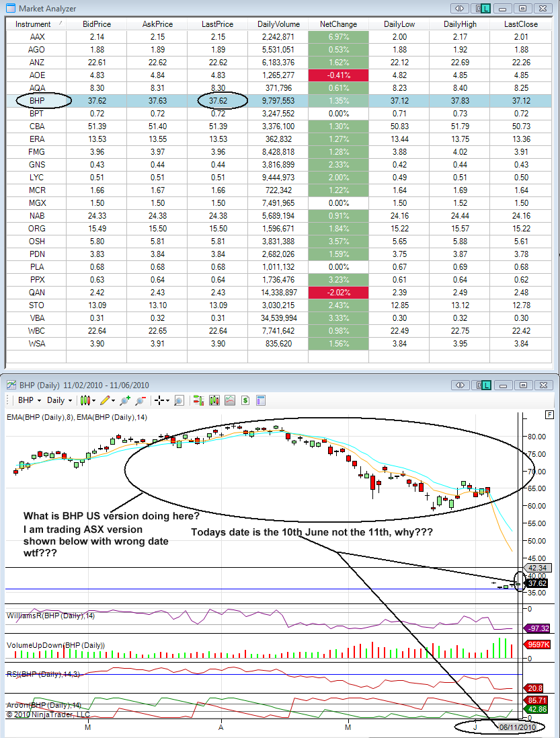Click the 37.62 current price marker
The image size is (560, 738).
536,583
